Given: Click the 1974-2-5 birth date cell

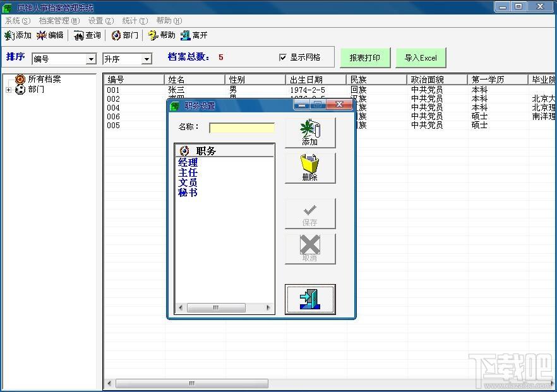Looking at the screenshot, I should click(308, 90).
